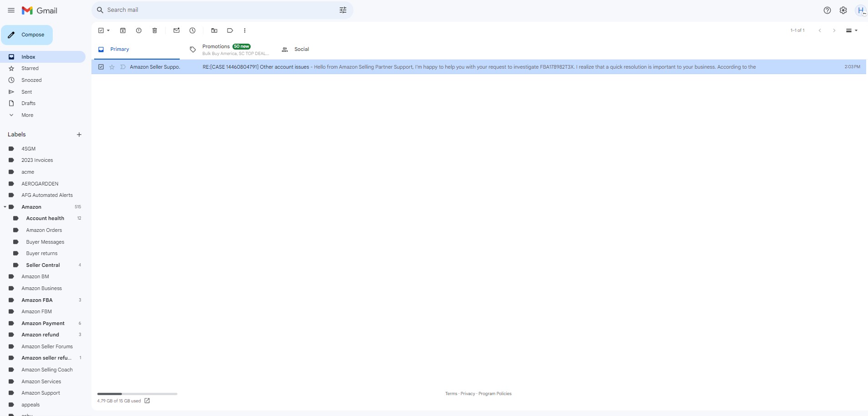Open the Buyer Messages label
The image size is (868, 416).
click(x=45, y=242)
